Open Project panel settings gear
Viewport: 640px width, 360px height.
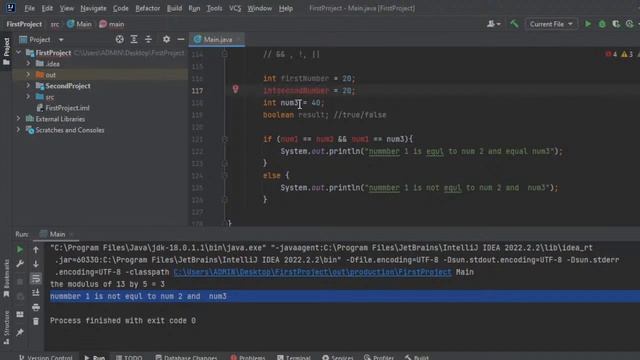tap(166, 39)
